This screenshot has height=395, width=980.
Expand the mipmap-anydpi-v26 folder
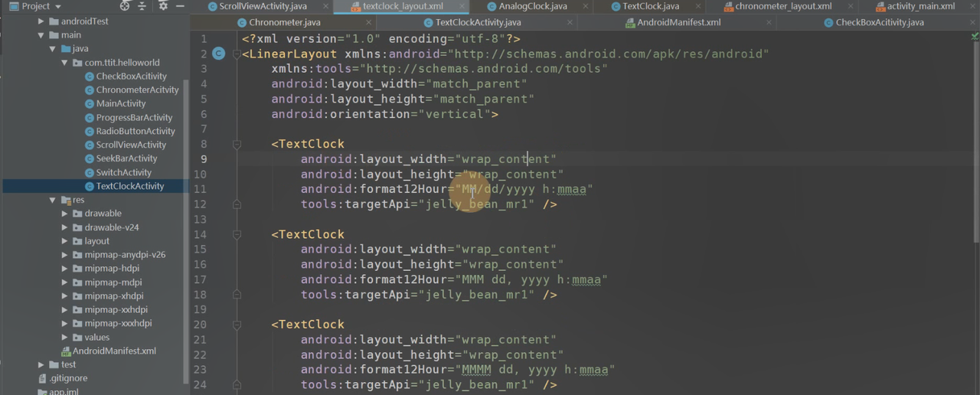(64, 255)
